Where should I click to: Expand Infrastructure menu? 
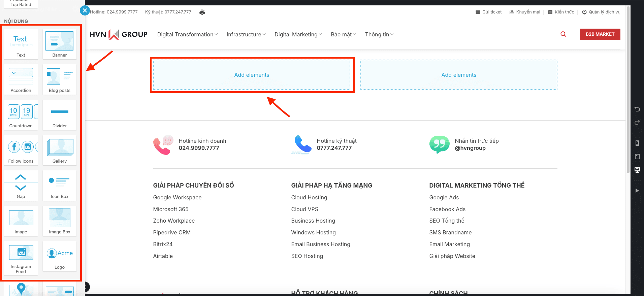point(246,34)
